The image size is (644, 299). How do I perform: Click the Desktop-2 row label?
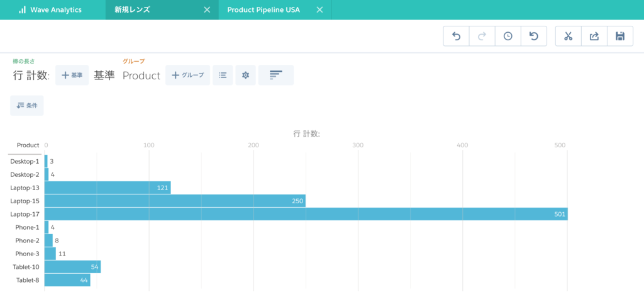pos(25,175)
